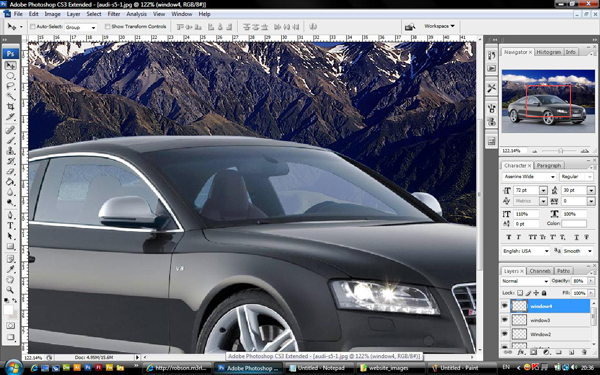Screen dimensions: 600x375
Task: Open the Opacity slider arrow
Action: coord(590,281)
